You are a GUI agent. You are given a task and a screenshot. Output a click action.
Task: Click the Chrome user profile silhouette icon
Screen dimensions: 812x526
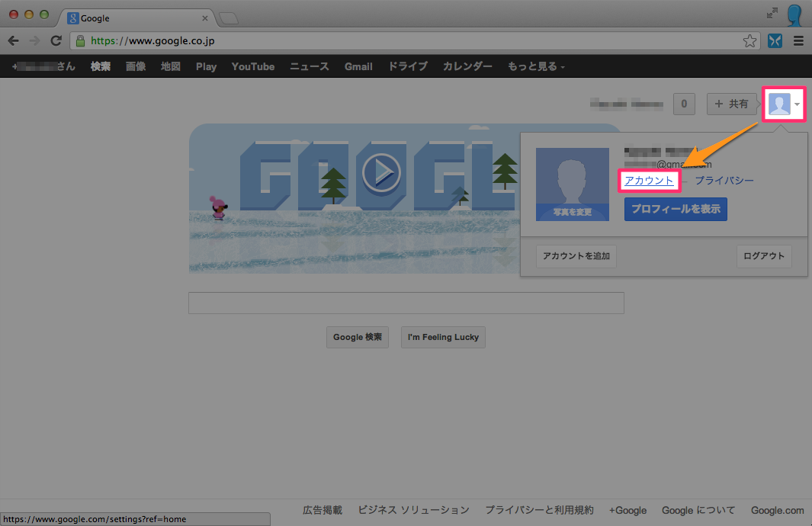pyautogui.click(x=795, y=14)
